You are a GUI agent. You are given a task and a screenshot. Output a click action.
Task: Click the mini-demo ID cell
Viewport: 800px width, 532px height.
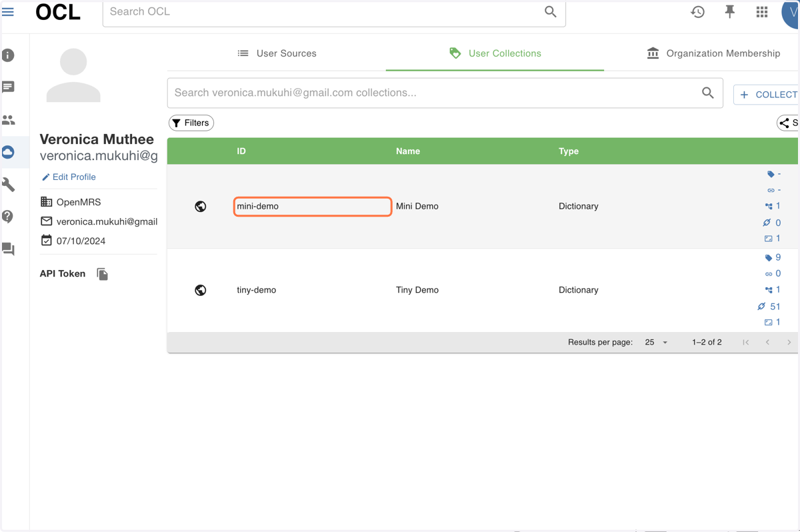[x=313, y=207]
